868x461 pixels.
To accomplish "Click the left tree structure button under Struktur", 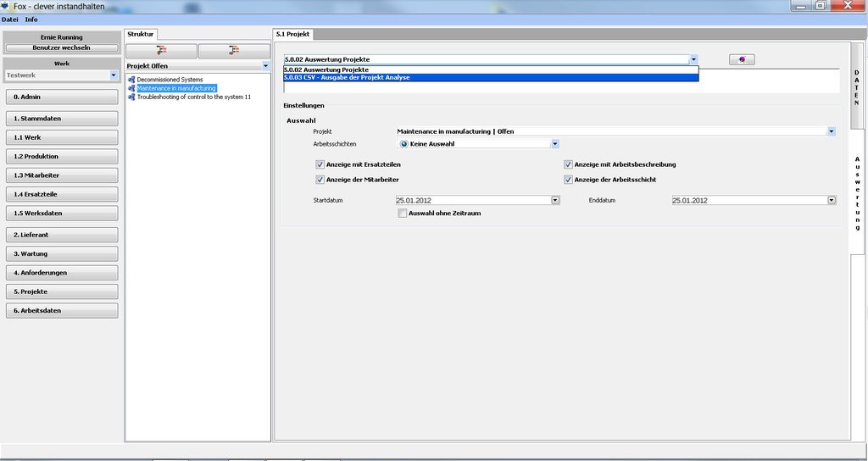I will pos(161,51).
